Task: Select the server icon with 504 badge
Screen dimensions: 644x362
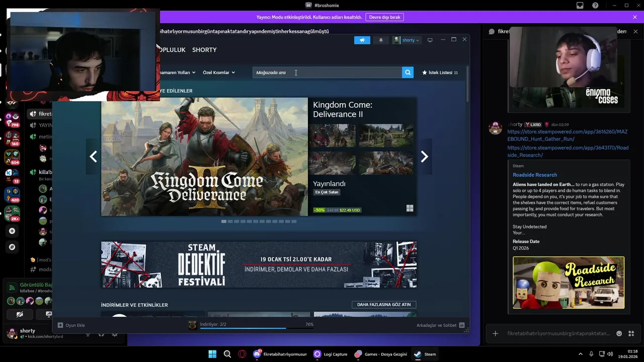Action: coord(12,157)
